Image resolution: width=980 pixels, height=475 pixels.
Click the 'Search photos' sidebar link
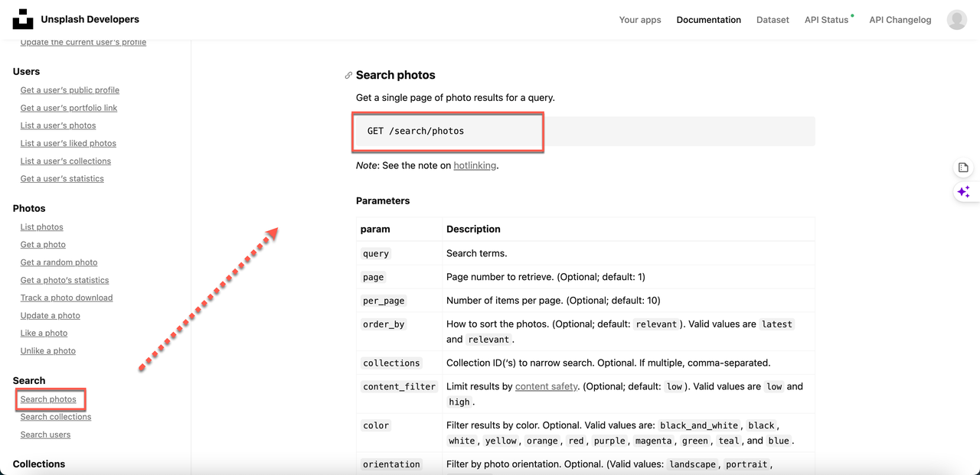click(x=48, y=399)
